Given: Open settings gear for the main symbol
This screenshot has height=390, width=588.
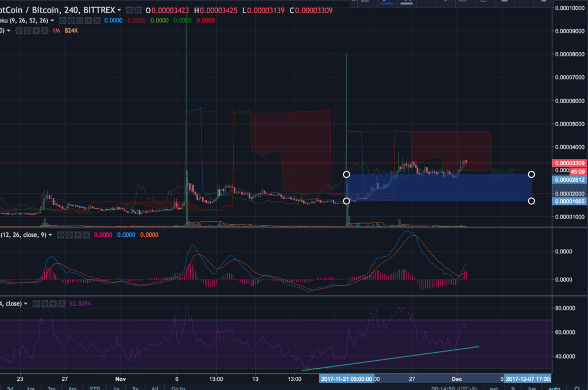Looking at the screenshot, I should (138, 10).
